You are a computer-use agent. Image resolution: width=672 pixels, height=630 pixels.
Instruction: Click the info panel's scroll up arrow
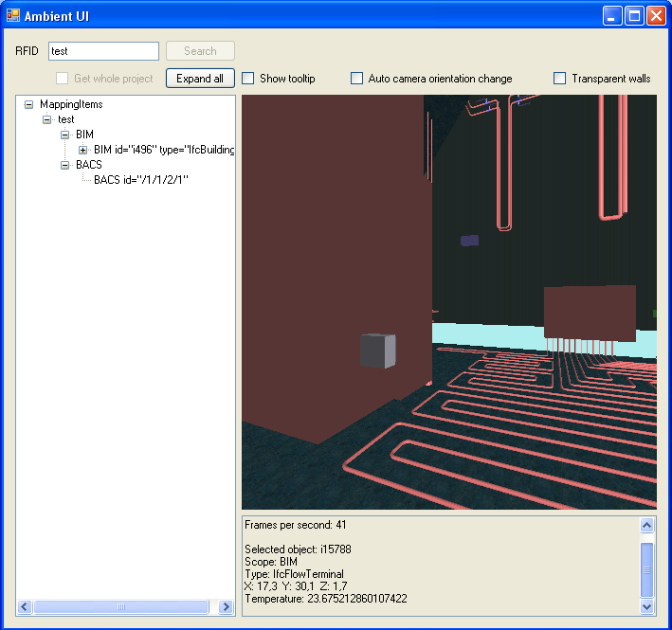click(647, 525)
